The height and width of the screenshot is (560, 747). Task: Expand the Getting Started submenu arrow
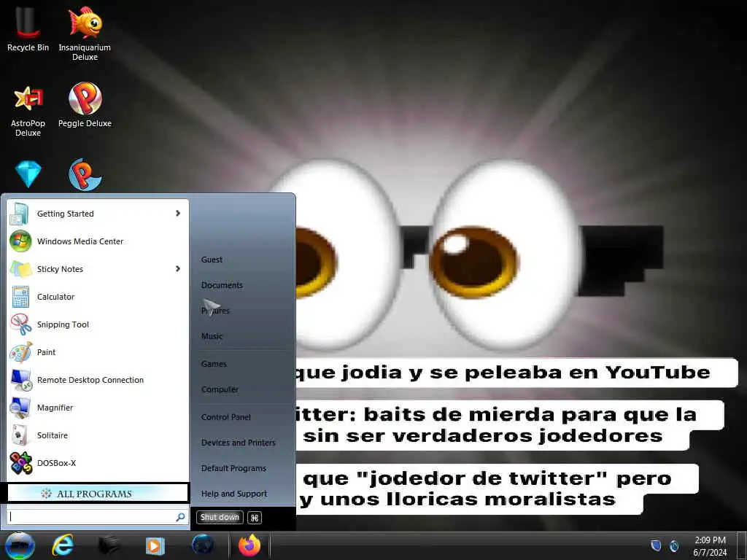(178, 214)
